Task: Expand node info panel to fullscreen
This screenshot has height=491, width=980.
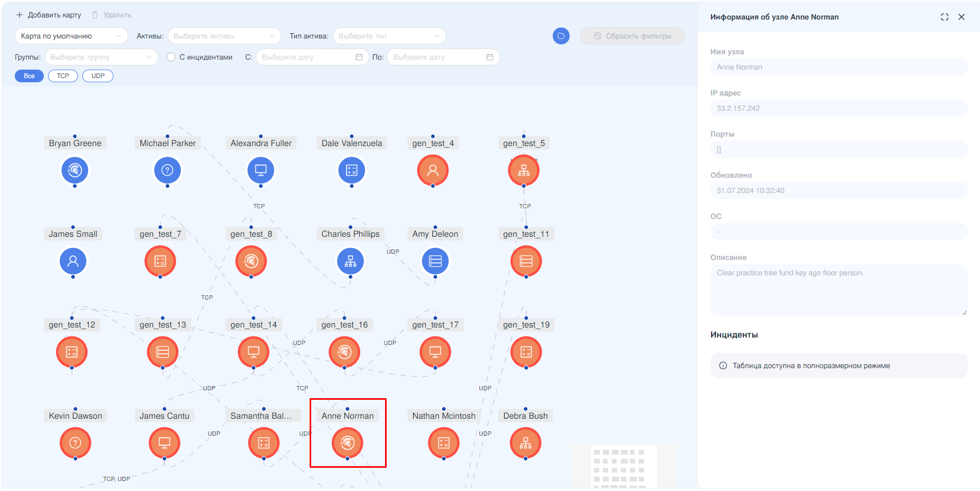Action: [x=944, y=17]
